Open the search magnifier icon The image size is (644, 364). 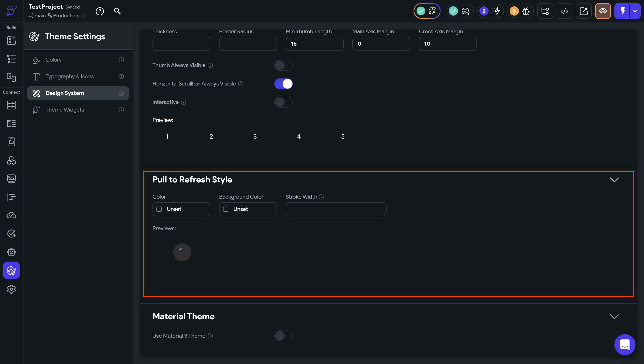[x=117, y=11]
